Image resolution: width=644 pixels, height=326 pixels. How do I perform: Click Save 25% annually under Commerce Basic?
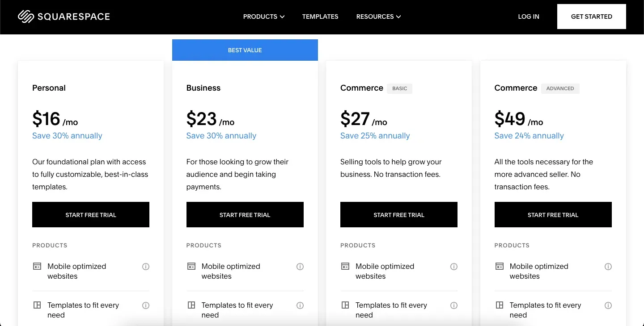[375, 136]
